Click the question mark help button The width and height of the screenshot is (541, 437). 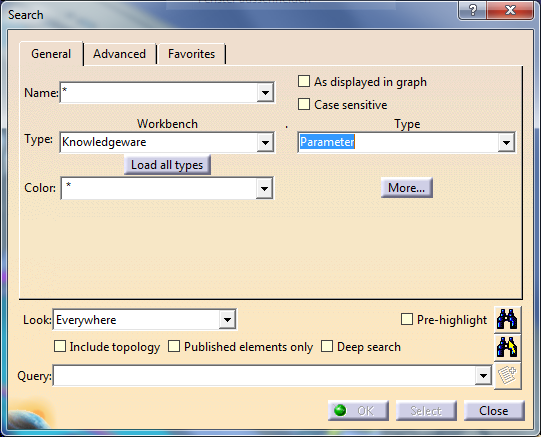[x=472, y=10]
